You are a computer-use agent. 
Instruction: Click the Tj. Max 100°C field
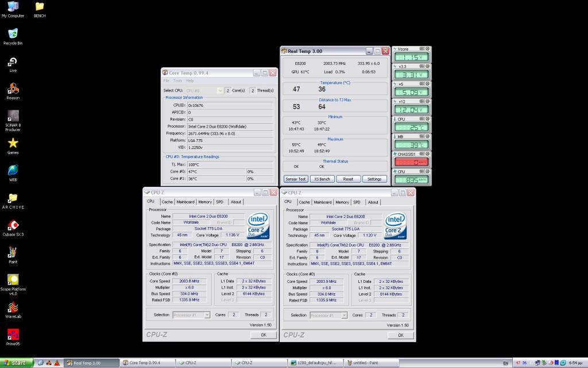pyautogui.click(x=230, y=164)
